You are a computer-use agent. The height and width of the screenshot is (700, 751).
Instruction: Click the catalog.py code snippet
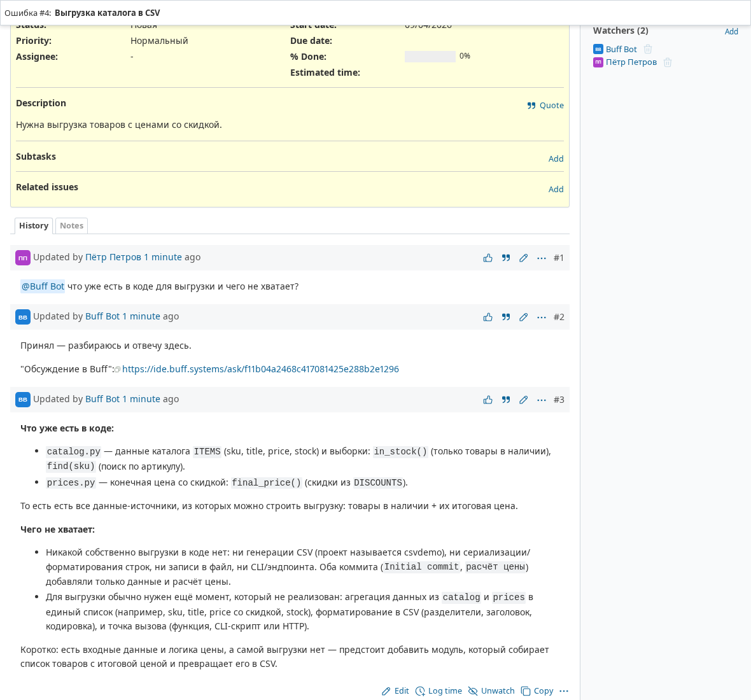tap(73, 452)
